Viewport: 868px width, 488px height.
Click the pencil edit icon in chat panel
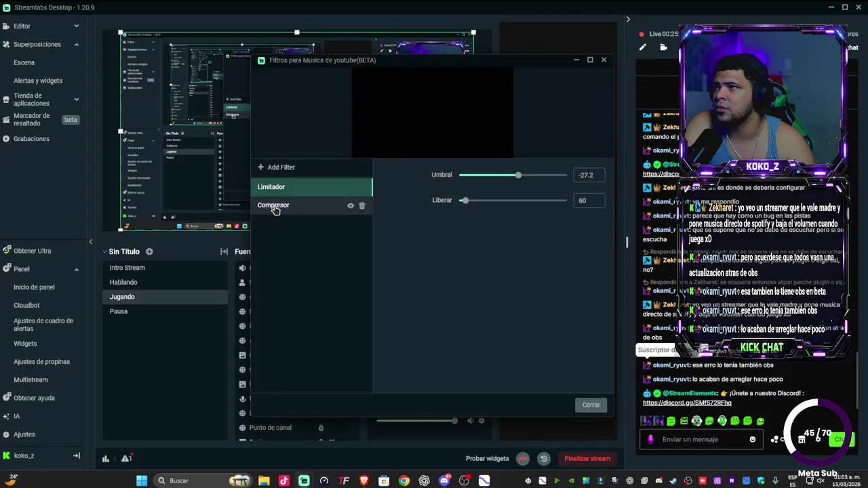tap(643, 47)
